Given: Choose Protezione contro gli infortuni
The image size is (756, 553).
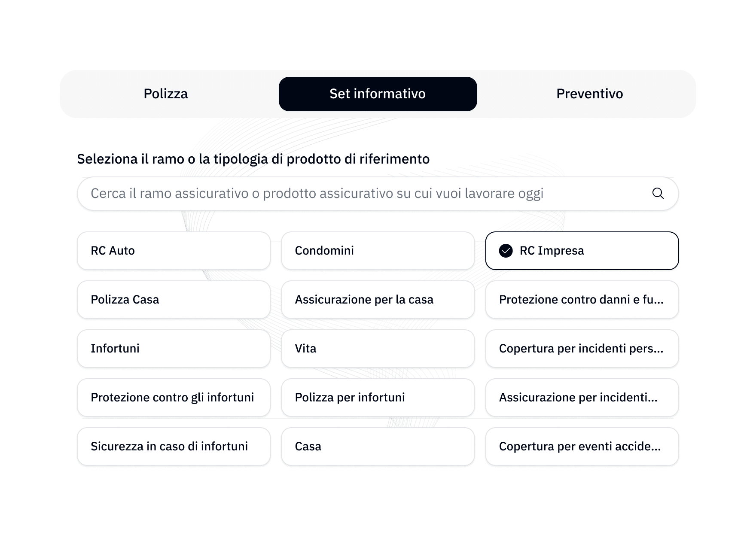Looking at the screenshot, I should [x=174, y=398].
